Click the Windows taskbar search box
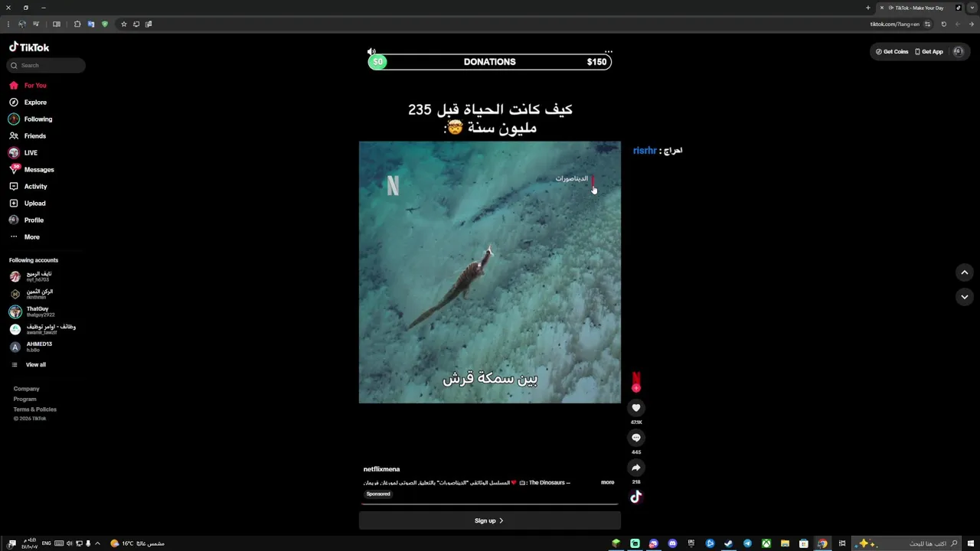This screenshot has width=980, height=551. point(907,543)
